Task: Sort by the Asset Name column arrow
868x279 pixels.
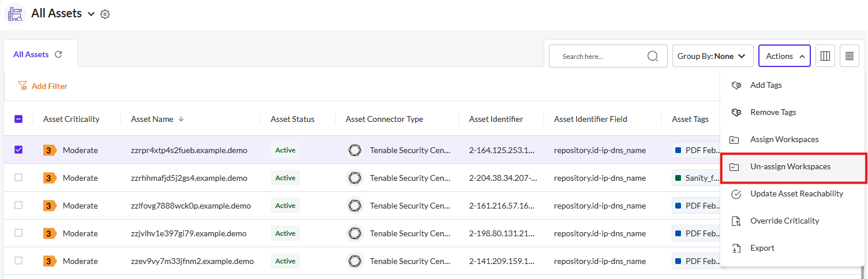Action: point(181,119)
